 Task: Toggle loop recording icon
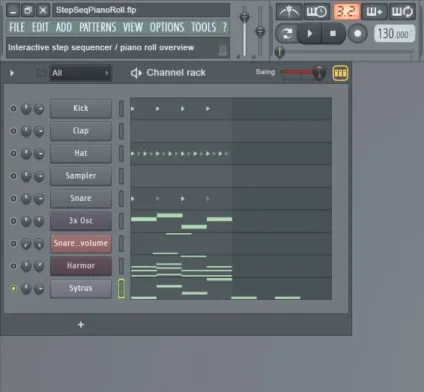(402, 12)
